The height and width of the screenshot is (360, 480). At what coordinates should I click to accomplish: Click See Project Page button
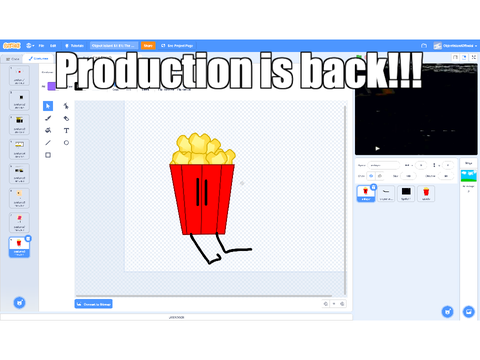tap(177, 46)
